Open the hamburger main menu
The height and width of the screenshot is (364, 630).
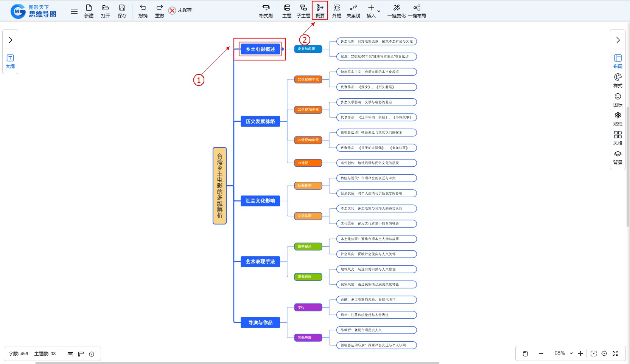74,11
